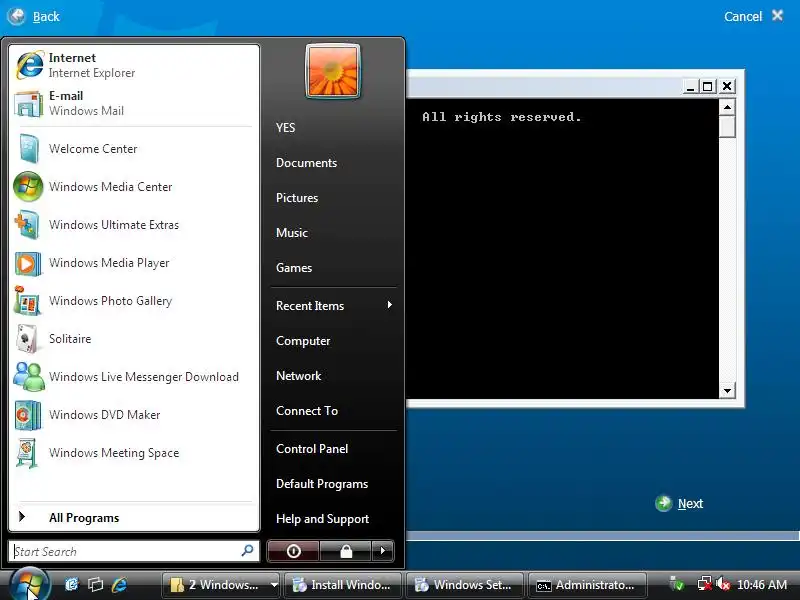Click the green tray icon

tap(677, 584)
